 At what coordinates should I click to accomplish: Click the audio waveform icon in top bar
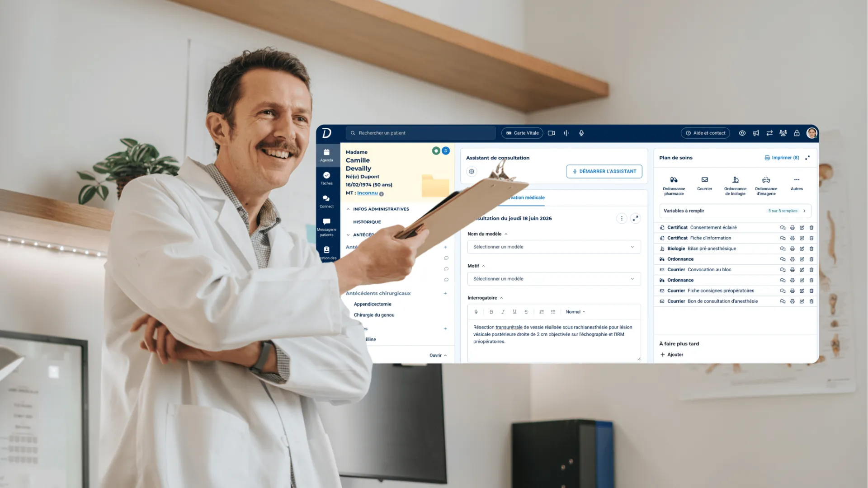pyautogui.click(x=566, y=133)
